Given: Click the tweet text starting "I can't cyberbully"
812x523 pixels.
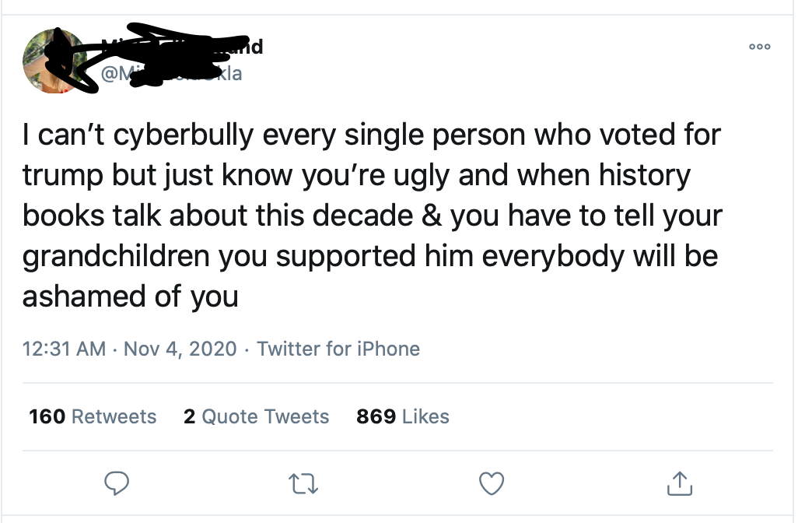Looking at the screenshot, I should tap(372, 215).
